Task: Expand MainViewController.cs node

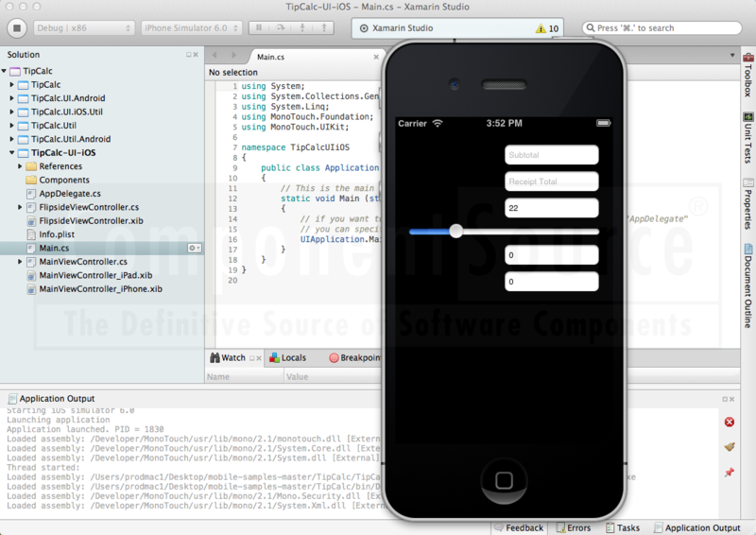Action: pyautogui.click(x=20, y=262)
